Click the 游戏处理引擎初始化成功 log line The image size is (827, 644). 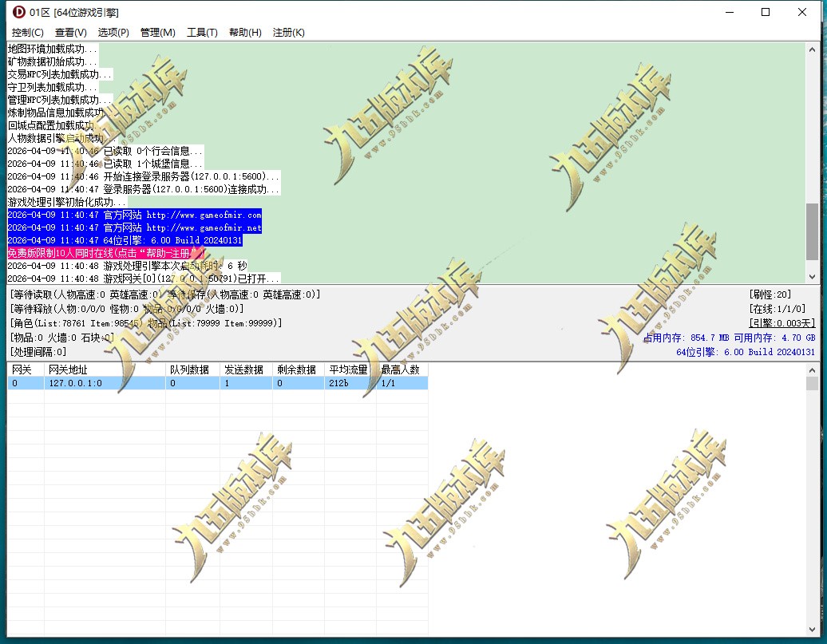coord(68,202)
